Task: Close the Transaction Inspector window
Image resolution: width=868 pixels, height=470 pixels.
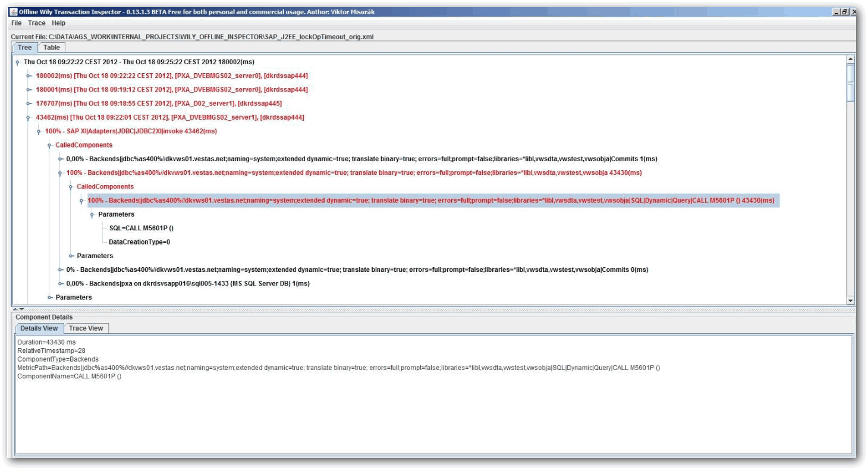Action: pos(854,12)
